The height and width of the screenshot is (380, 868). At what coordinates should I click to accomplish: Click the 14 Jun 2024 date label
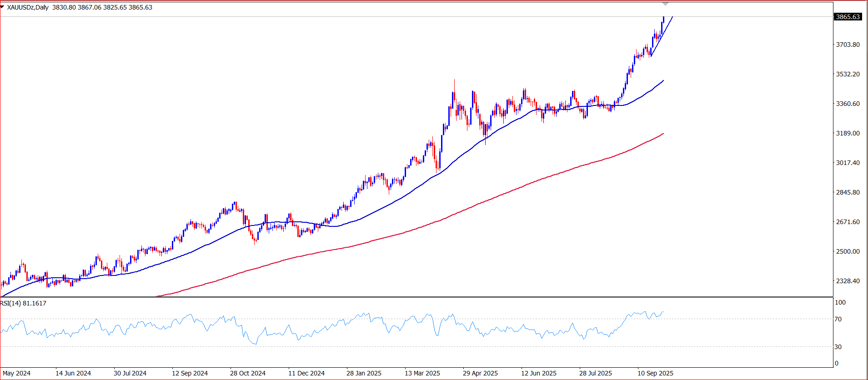(x=73, y=373)
